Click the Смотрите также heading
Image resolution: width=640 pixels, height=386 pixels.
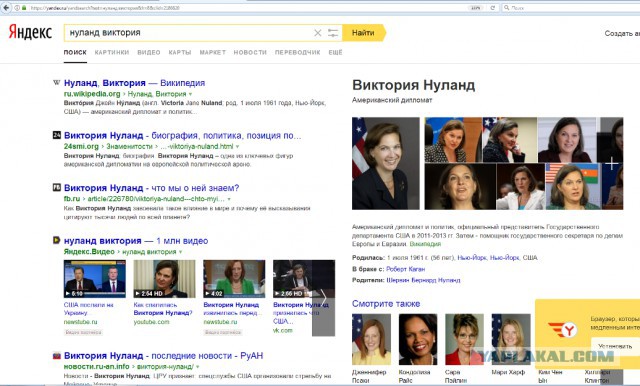coord(386,304)
